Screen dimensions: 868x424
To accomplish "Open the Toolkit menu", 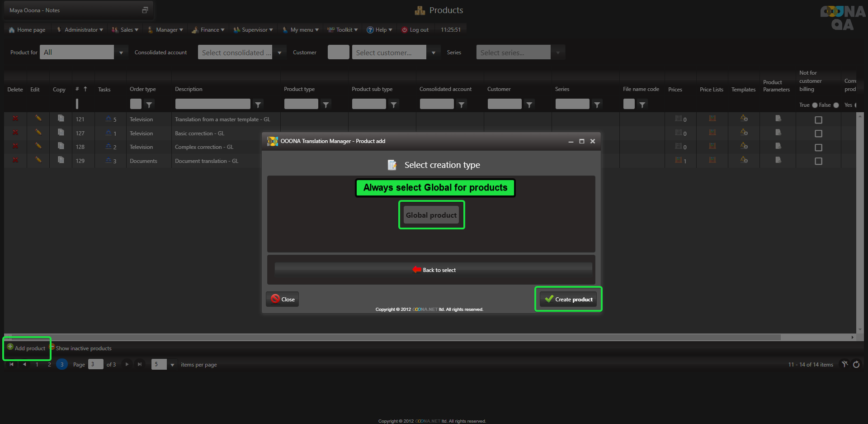I will click(x=343, y=30).
